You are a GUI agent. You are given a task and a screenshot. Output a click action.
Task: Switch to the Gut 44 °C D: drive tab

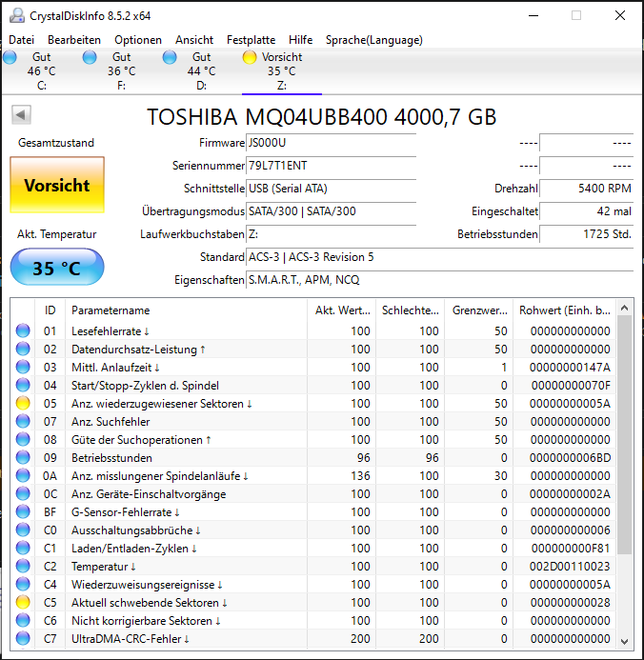(x=201, y=71)
